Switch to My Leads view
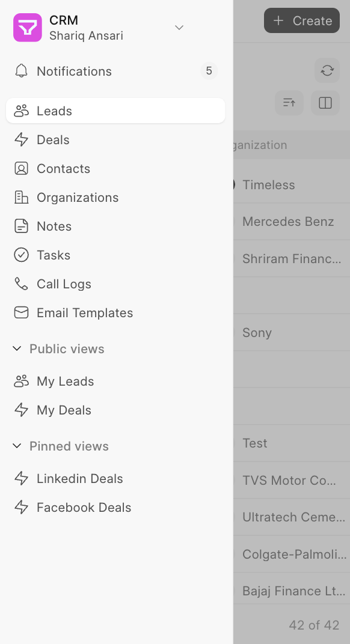 coord(65,381)
